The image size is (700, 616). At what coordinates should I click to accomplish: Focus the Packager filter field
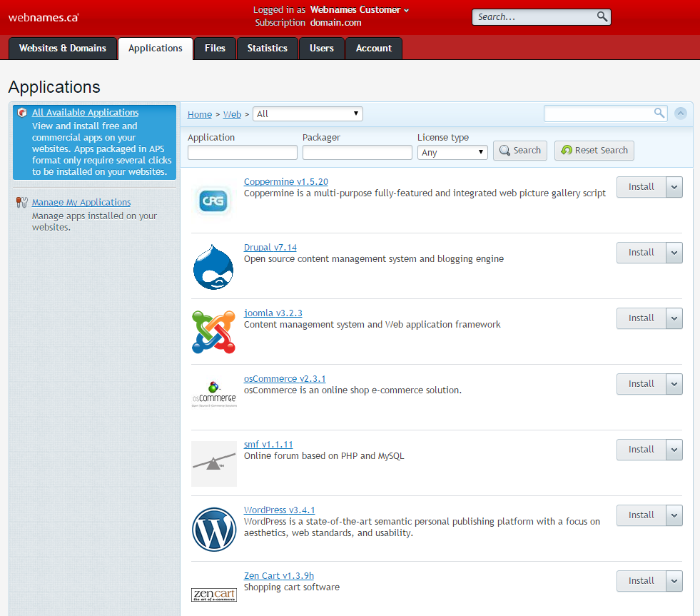pyautogui.click(x=357, y=152)
